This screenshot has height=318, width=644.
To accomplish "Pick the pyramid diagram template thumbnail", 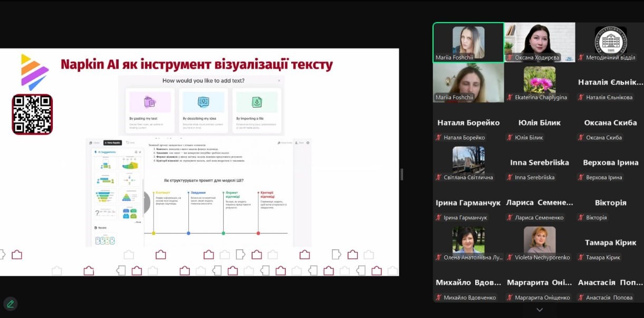I will point(130,197).
